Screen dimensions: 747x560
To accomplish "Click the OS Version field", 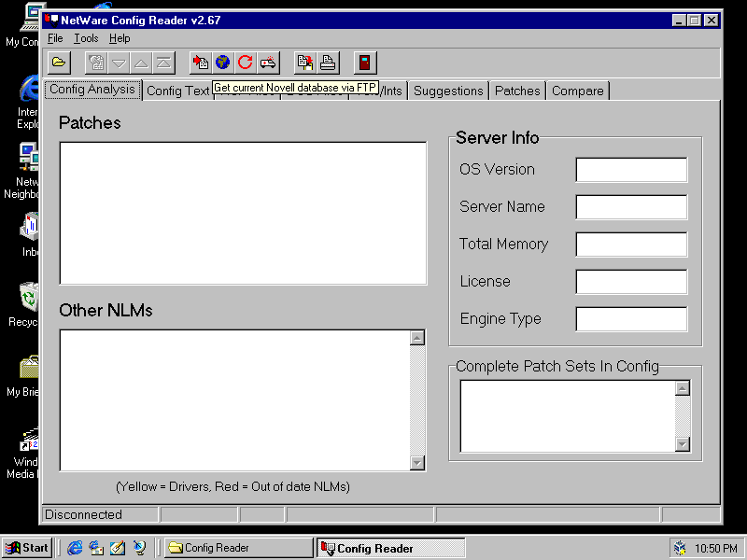I will tap(631, 170).
